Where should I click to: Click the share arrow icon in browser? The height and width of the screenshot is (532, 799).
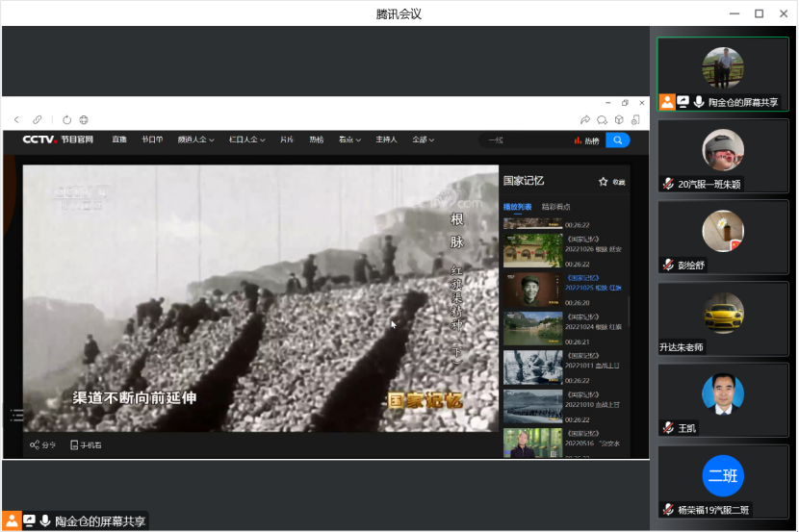coord(585,120)
